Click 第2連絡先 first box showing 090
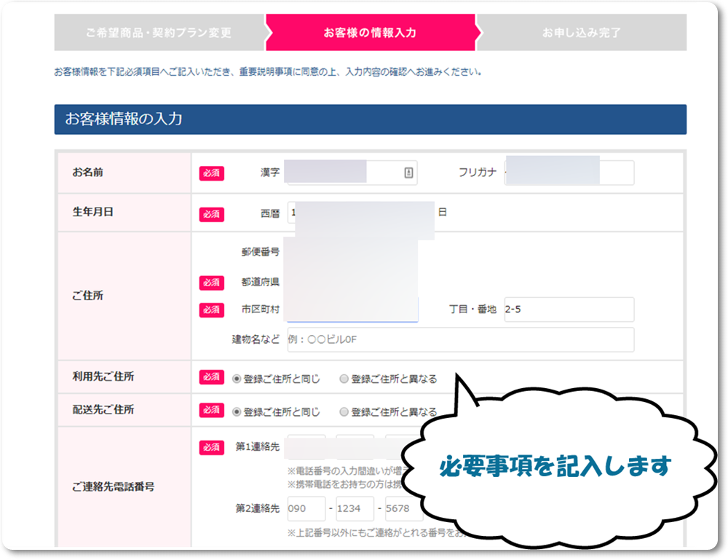The image size is (728, 560). click(306, 509)
